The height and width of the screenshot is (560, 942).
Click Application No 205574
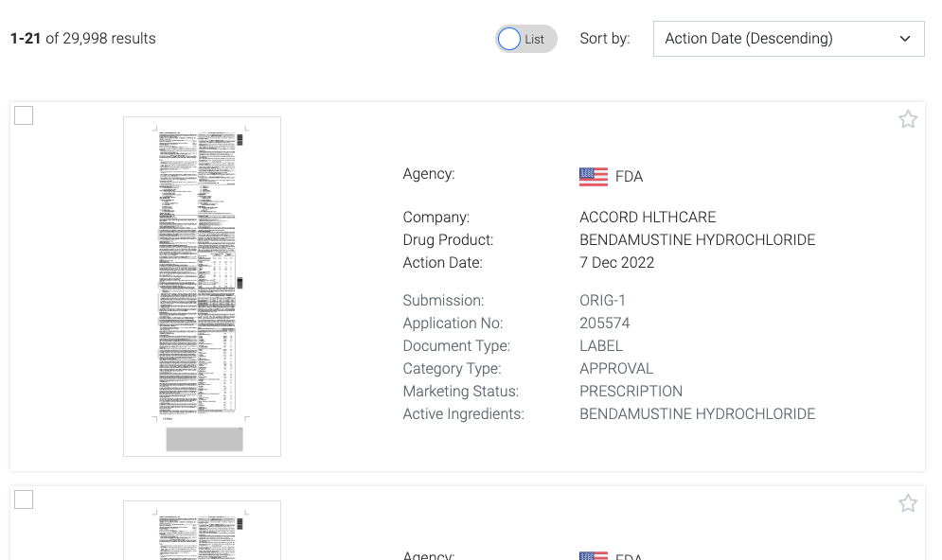(604, 323)
